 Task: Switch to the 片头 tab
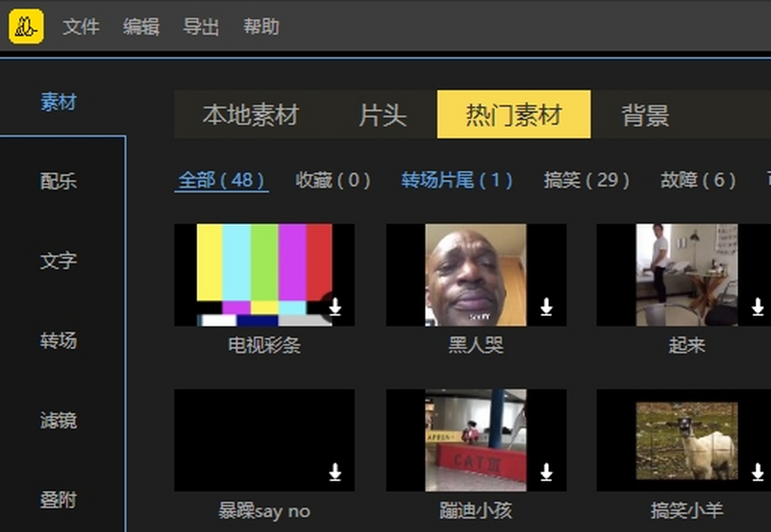[x=382, y=115]
